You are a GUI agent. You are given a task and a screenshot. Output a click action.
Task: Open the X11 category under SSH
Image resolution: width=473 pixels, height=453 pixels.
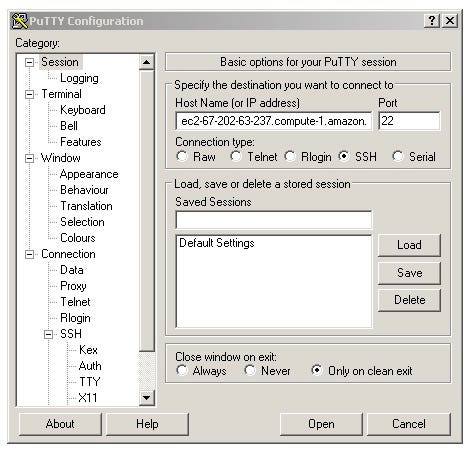click(x=88, y=398)
